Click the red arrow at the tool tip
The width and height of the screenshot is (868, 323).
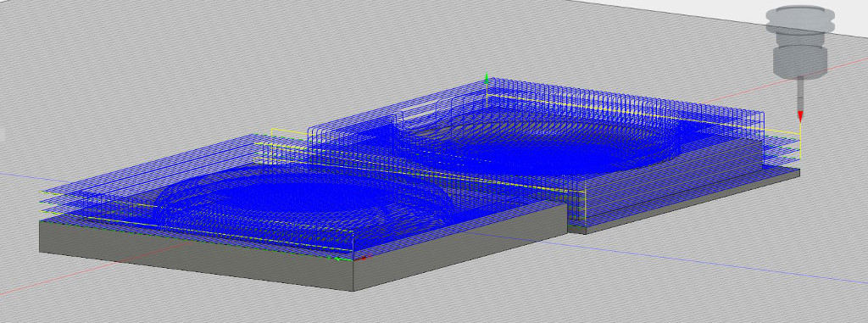coord(800,116)
